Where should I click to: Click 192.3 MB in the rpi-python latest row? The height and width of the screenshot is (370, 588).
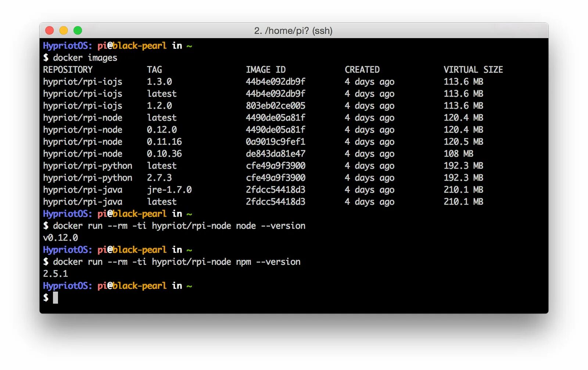[x=463, y=166]
